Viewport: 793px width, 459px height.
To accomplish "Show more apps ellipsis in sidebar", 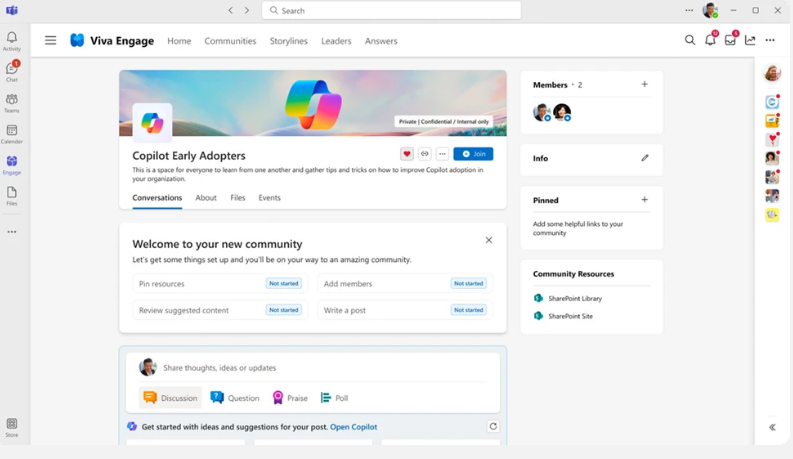I will click(x=12, y=232).
